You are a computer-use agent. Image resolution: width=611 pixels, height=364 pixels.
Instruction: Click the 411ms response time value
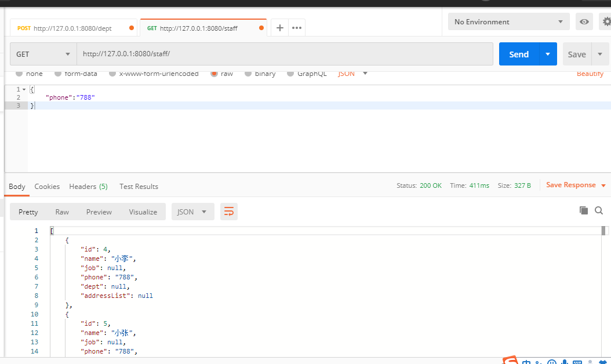(479, 185)
